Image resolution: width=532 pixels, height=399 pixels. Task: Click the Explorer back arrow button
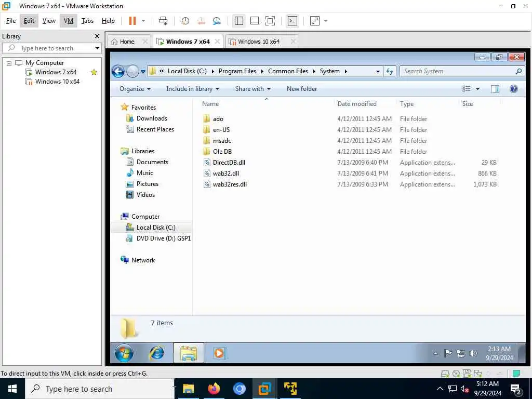pos(118,71)
